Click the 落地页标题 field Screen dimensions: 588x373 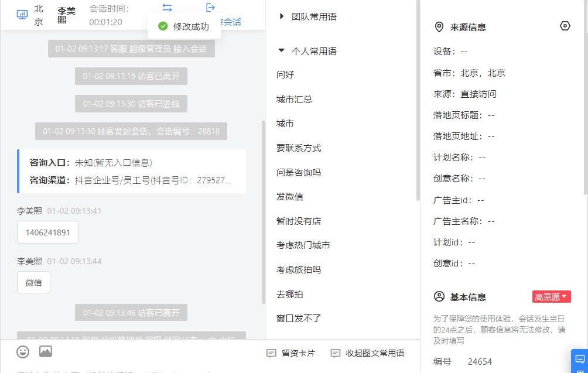[464, 115]
